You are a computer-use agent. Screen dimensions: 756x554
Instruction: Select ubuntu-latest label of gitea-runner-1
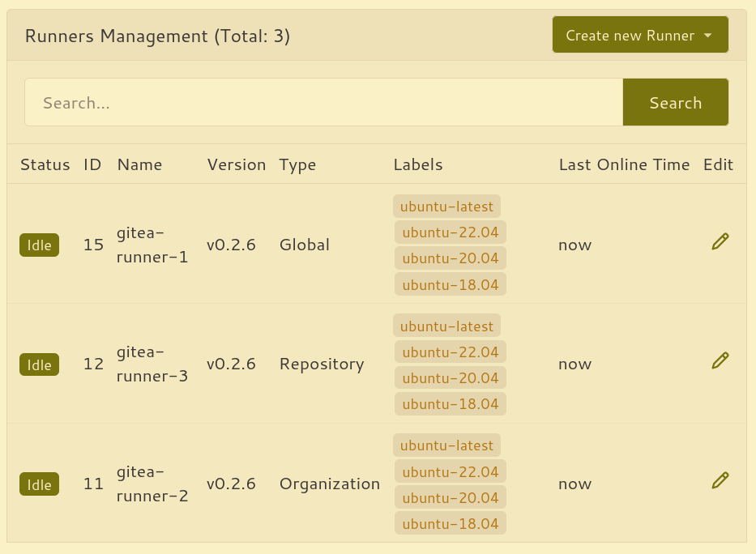pyautogui.click(x=446, y=207)
